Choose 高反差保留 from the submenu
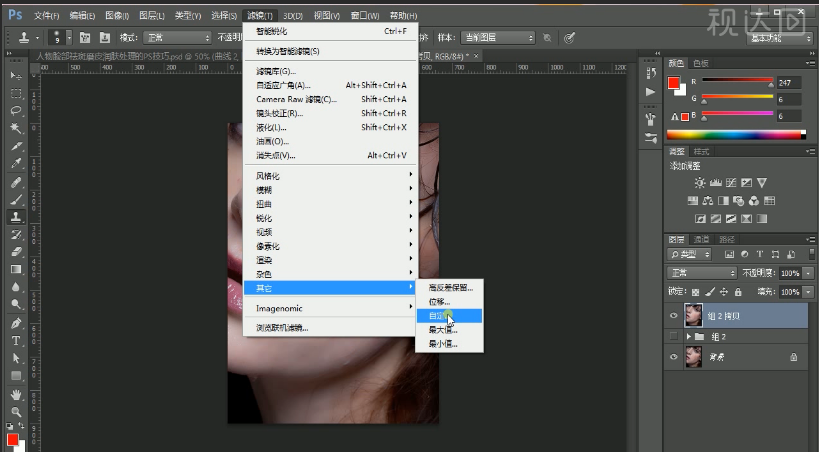 pos(450,287)
